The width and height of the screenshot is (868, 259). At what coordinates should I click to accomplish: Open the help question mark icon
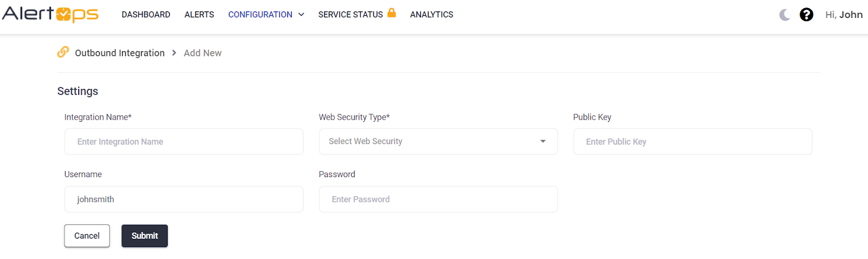point(806,15)
